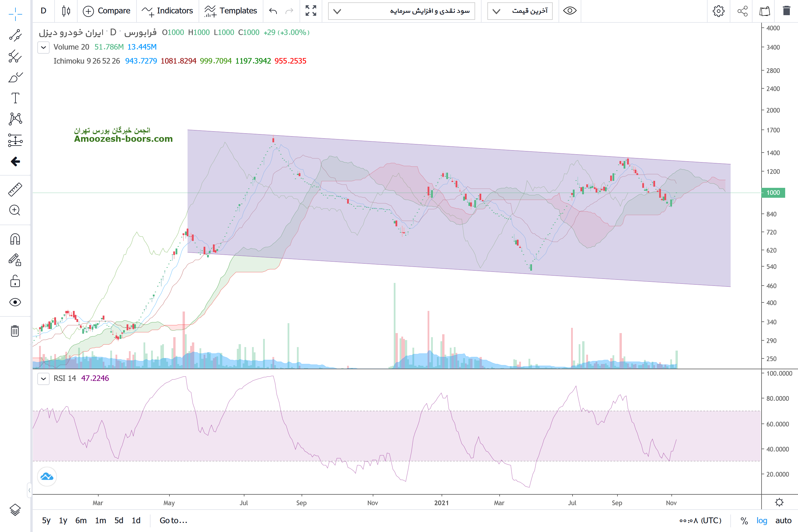Click the Go to… button
This screenshot has width=798, height=532.
point(173,520)
